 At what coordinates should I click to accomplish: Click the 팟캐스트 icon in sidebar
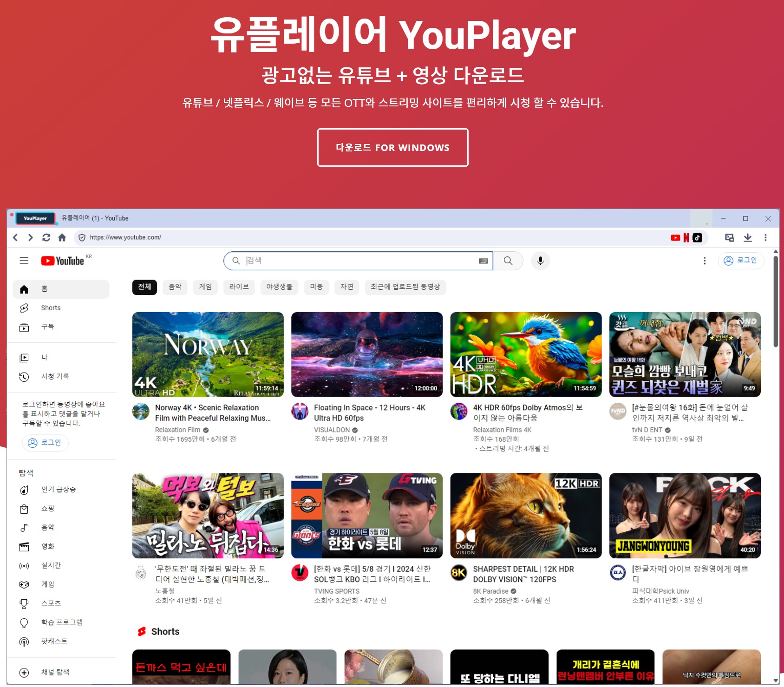(24, 641)
